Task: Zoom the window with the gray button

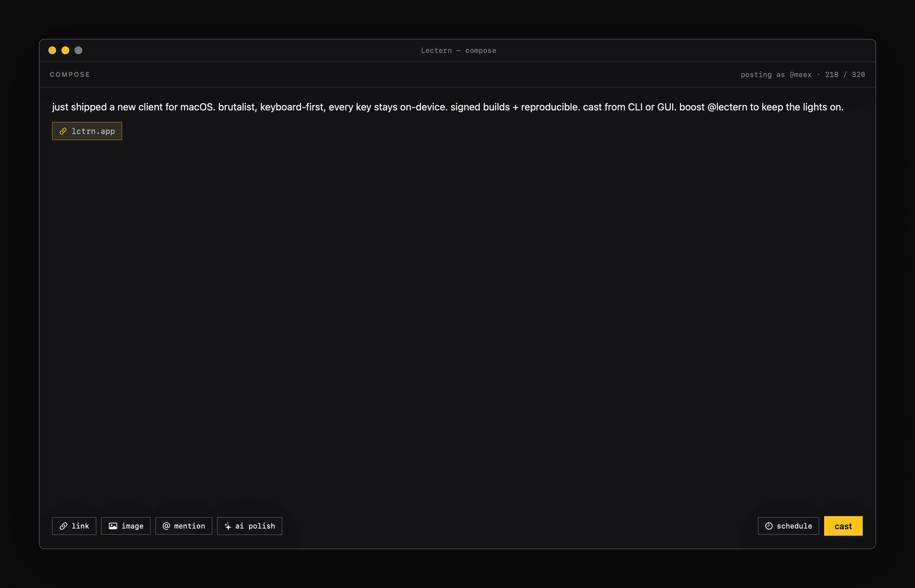Action: (78, 50)
